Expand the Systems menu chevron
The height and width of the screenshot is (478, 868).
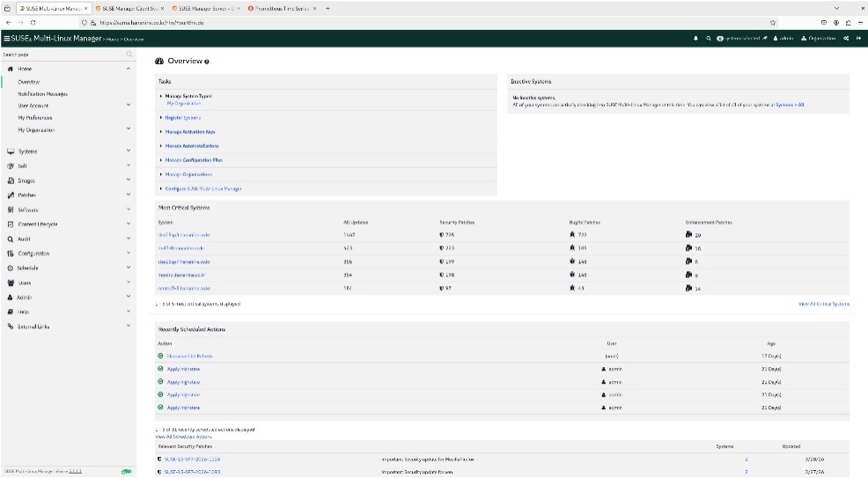[129, 151]
